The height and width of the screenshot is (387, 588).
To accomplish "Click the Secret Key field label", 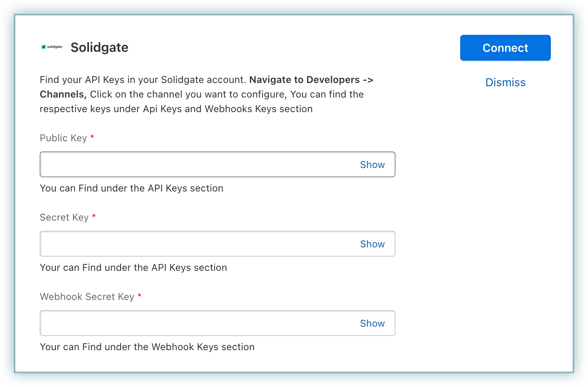I will tap(64, 217).
